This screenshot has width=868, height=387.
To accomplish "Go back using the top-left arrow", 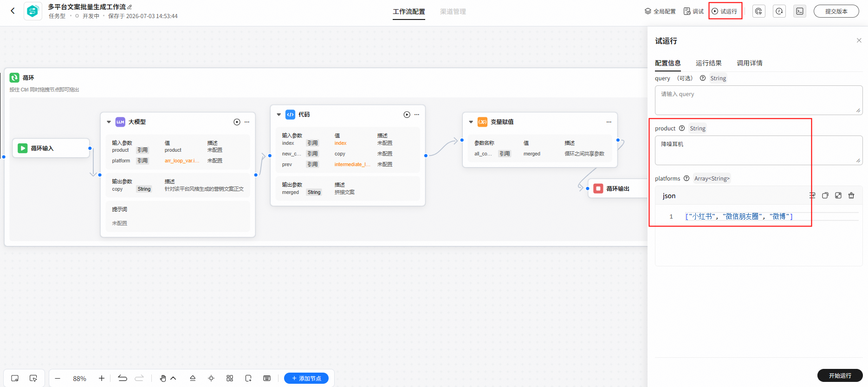I will 13,11.
